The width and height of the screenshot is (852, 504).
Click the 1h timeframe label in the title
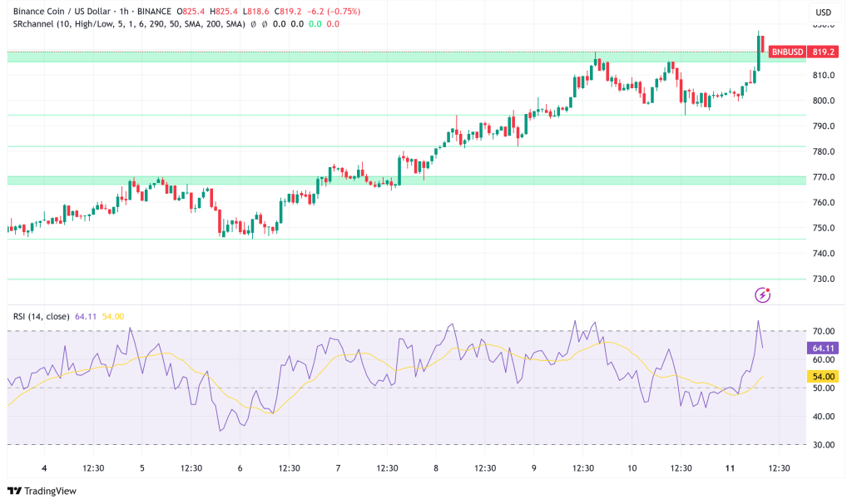[x=124, y=12]
